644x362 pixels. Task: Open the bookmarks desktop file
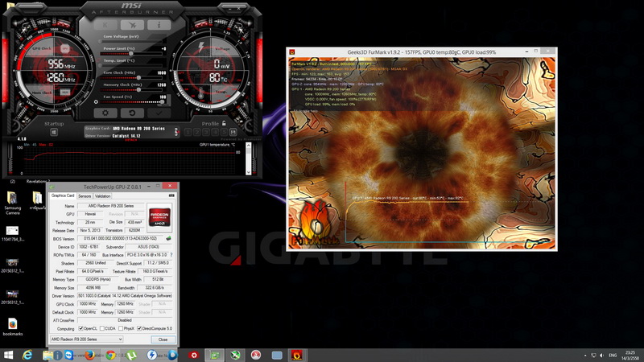click(12, 327)
